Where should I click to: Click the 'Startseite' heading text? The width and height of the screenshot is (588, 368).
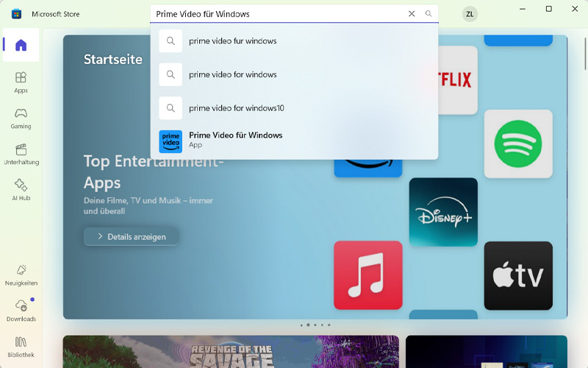(113, 60)
